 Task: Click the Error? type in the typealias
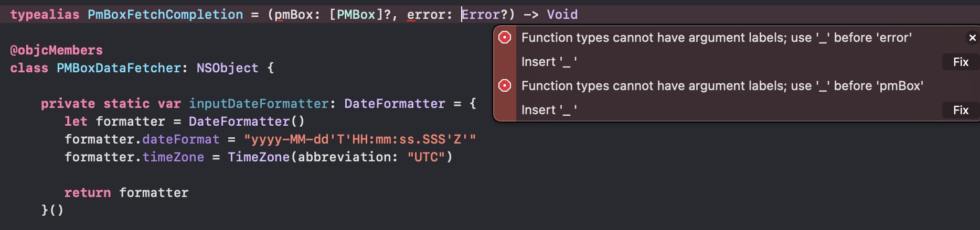[485, 15]
